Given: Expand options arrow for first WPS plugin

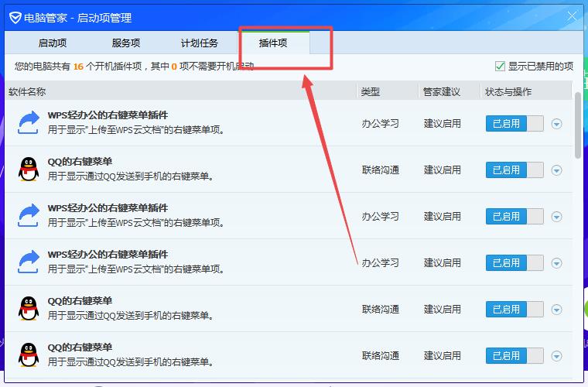Looking at the screenshot, I should [556, 124].
